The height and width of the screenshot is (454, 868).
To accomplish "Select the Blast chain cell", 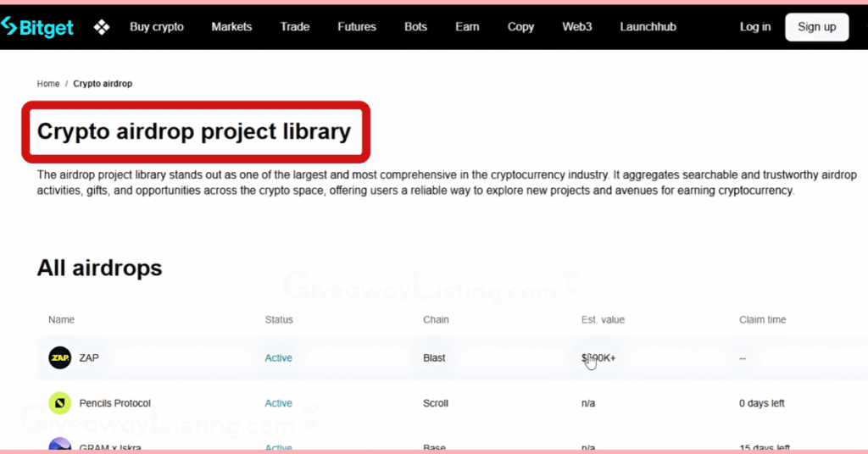I will (x=434, y=357).
